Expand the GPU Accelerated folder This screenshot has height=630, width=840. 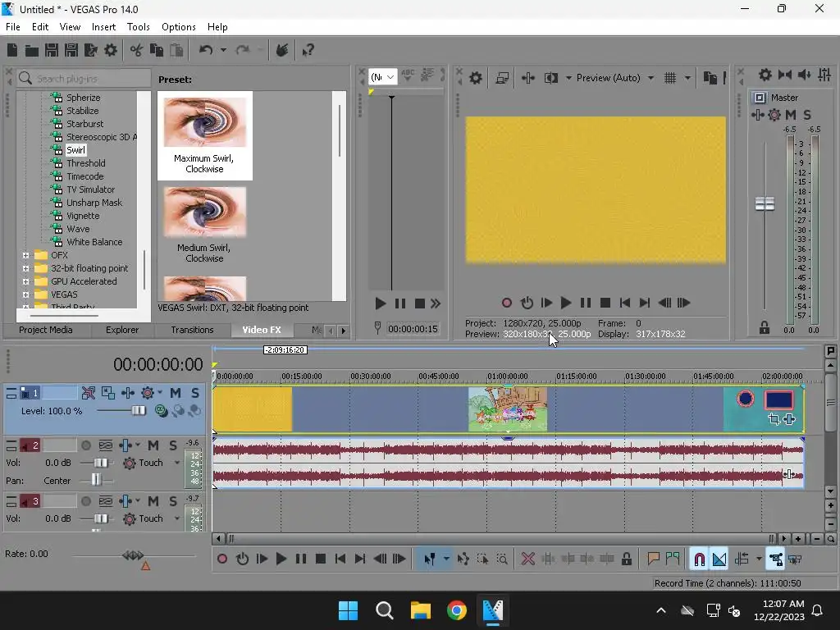(x=25, y=282)
